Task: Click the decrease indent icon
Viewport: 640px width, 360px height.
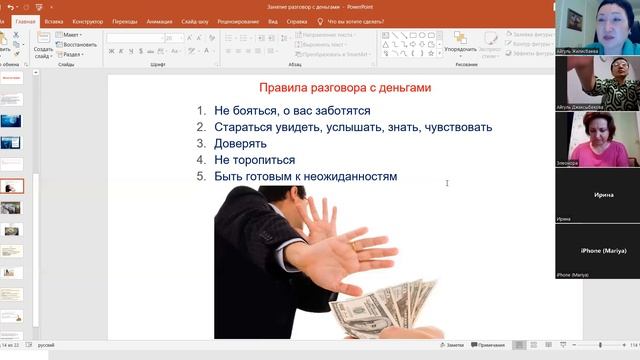Action: [x=261, y=38]
